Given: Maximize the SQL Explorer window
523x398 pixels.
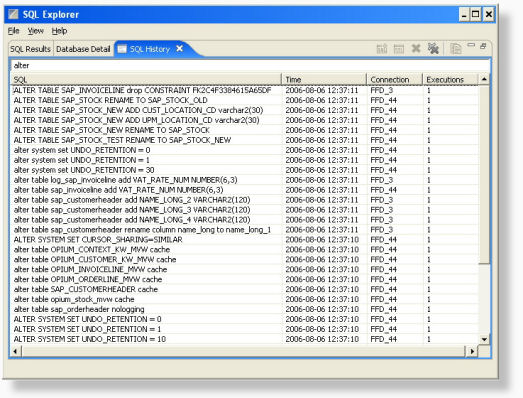Looking at the screenshot, I should [x=476, y=14].
